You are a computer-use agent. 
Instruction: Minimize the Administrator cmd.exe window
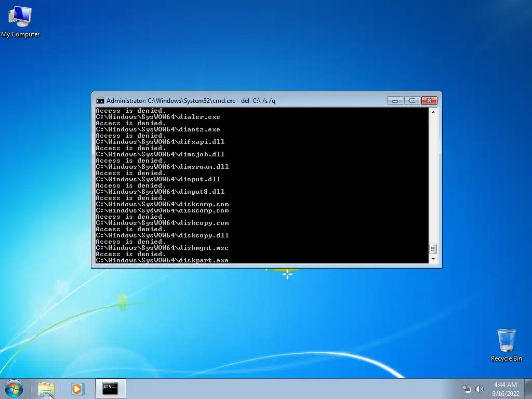coord(395,101)
